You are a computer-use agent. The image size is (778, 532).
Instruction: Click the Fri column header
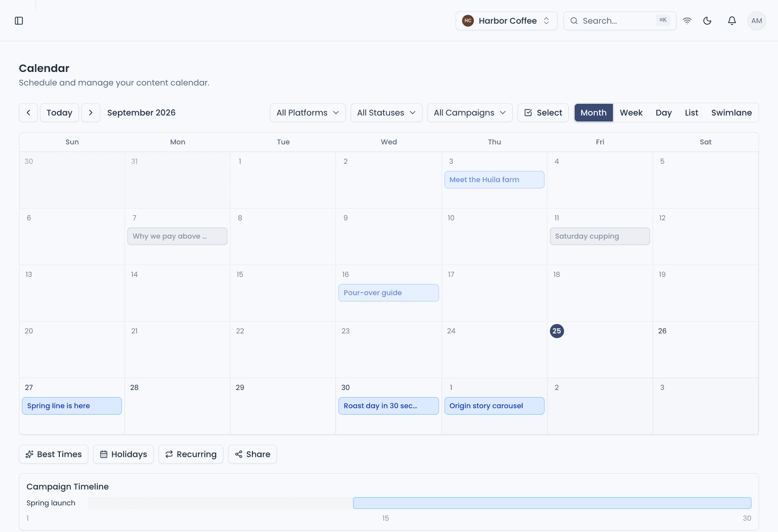[600, 142]
